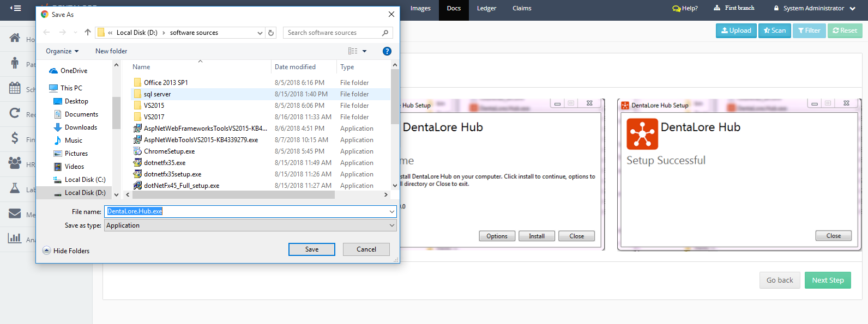Click the envelope Messages sidebar icon
This screenshot has width=868, height=324.
[15, 213]
